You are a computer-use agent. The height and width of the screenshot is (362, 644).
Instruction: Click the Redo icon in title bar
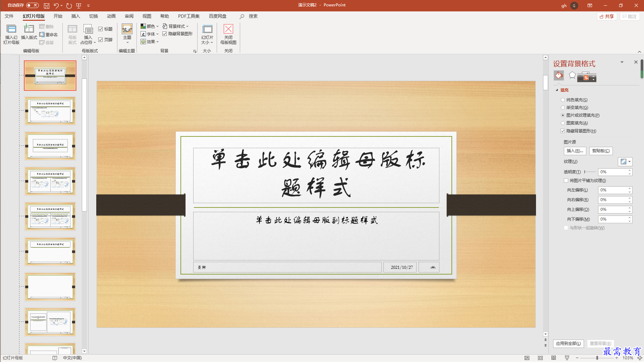click(69, 6)
